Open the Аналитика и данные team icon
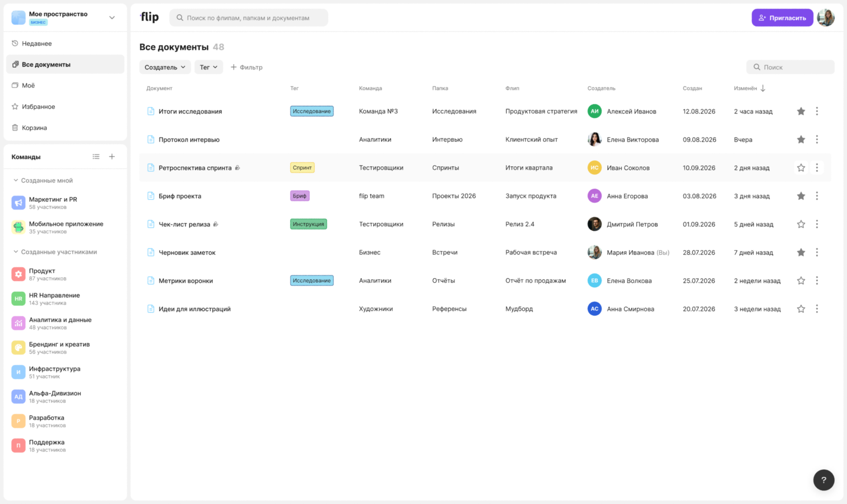 18,323
